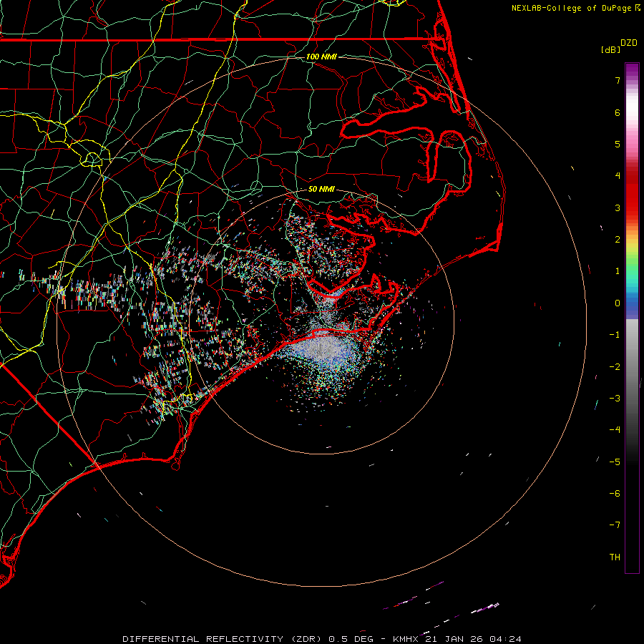Select the 100 NMI range ring label
Viewport: 644px width, 644px height.
coord(321,57)
